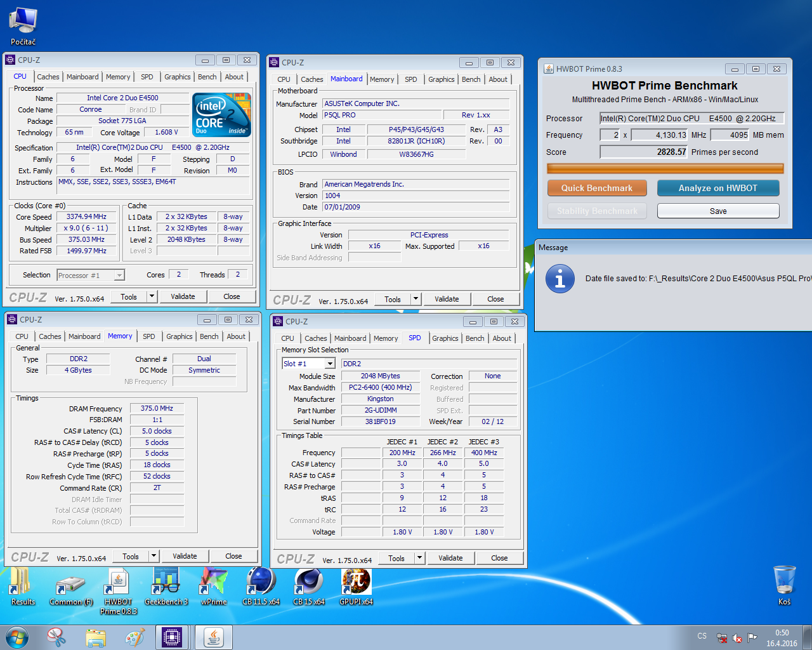Switch to Caches tab in CPU window
The image size is (812, 650).
point(48,77)
